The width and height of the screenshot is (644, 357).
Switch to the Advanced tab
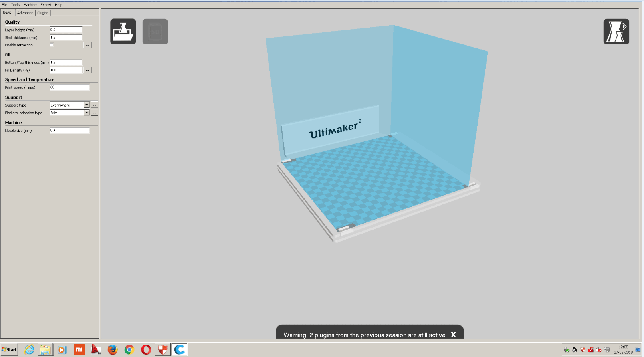[x=25, y=13]
